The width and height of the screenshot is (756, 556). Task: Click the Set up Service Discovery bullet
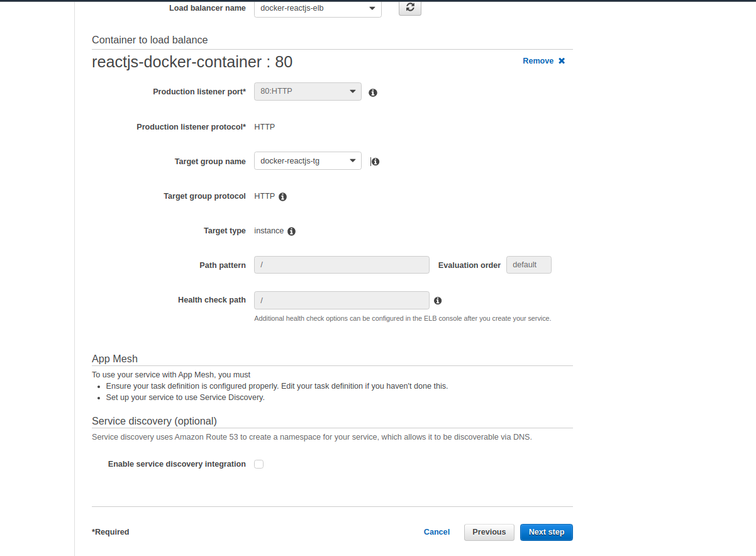point(186,398)
